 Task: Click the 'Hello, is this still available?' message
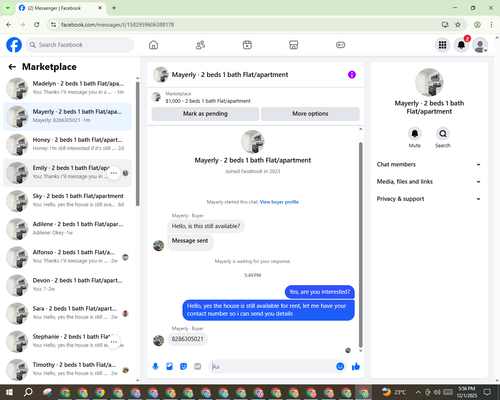(x=206, y=226)
